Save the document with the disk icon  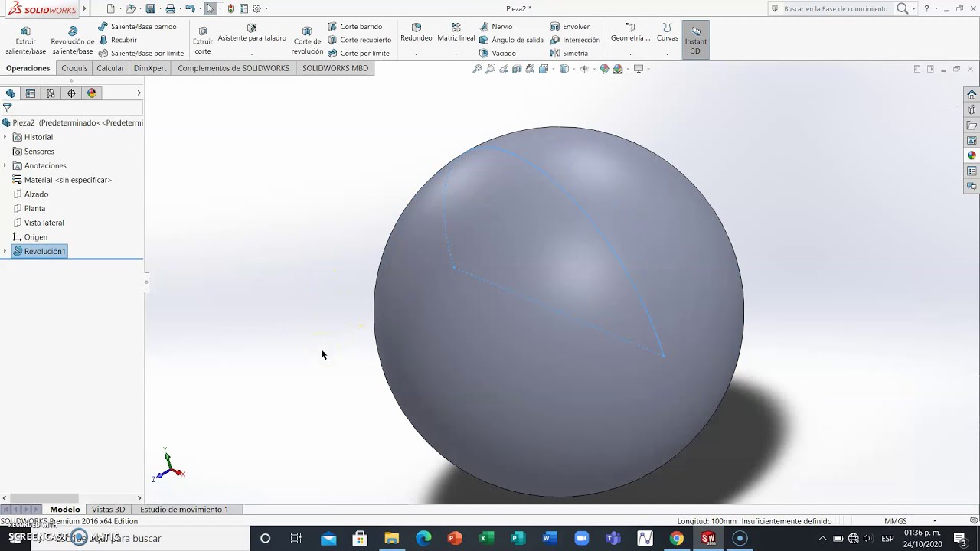tap(151, 8)
